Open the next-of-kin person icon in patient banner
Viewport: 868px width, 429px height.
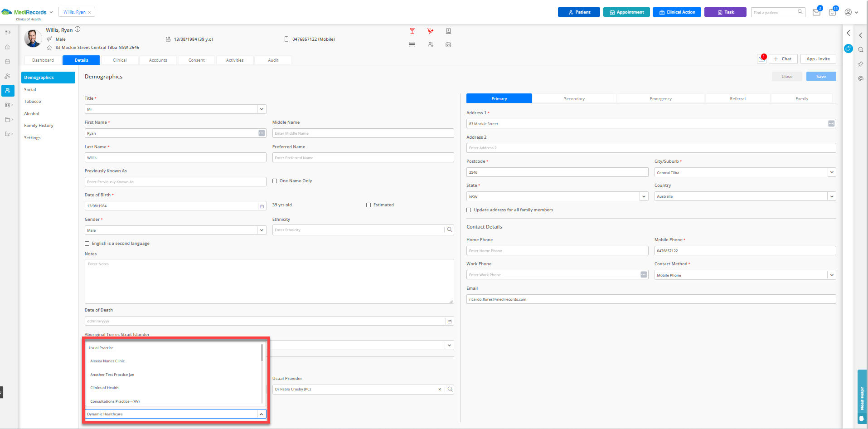tap(430, 44)
